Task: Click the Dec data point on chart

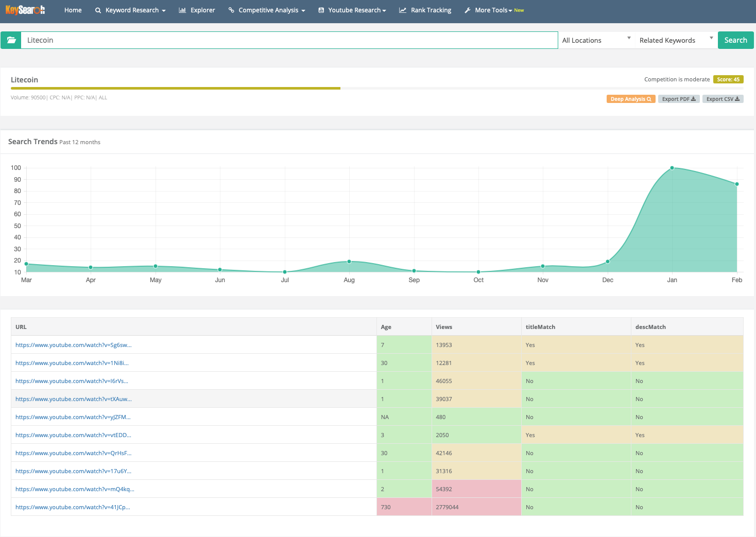Action: click(x=608, y=262)
